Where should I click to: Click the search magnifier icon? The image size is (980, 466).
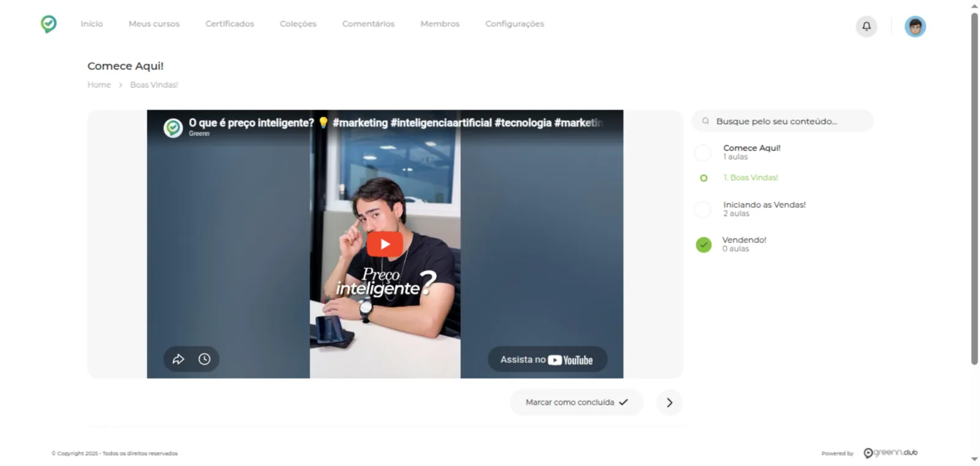[x=706, y=121]
